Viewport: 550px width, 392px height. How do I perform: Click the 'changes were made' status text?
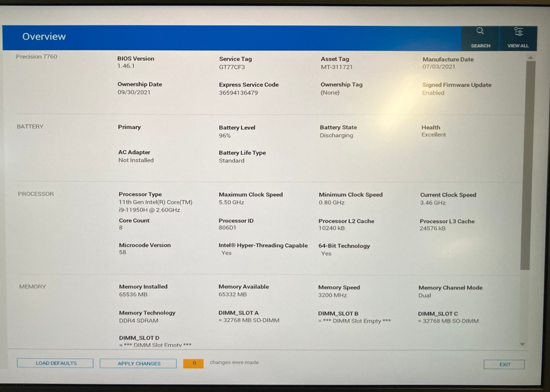tap(234, 362)
